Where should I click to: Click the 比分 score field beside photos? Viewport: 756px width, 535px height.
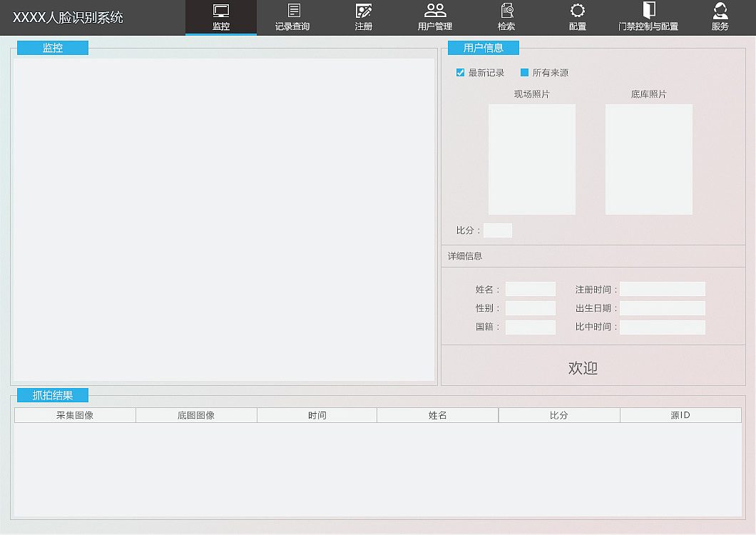point(498,230)
